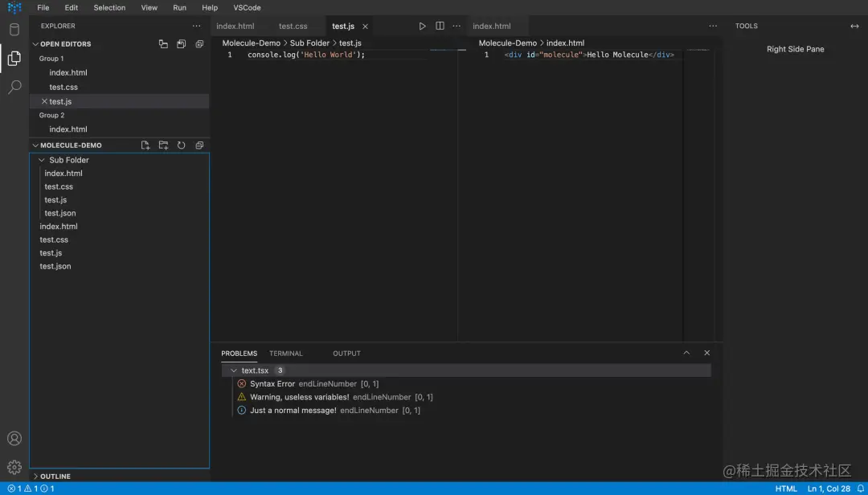Open Explorer header more actions ellipsis
Image resolution: width=868 pixels, height=495 pixels.
pos(197,26)
